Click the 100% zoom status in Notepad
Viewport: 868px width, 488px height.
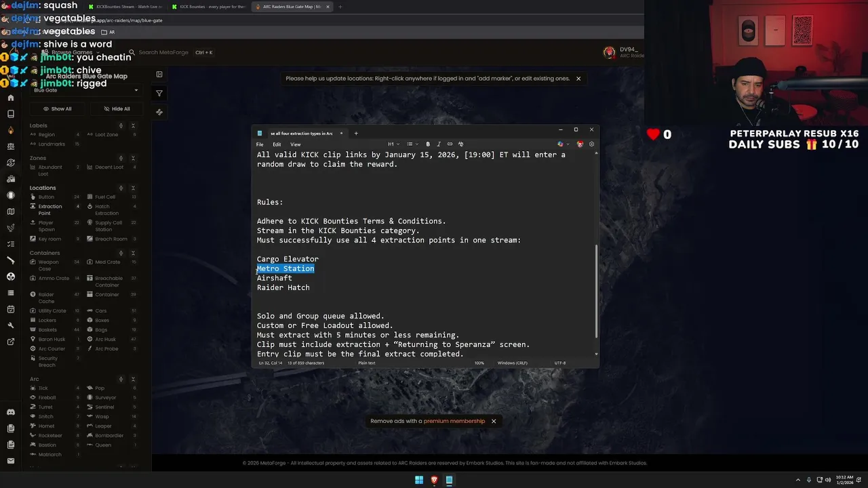[479, 363]
